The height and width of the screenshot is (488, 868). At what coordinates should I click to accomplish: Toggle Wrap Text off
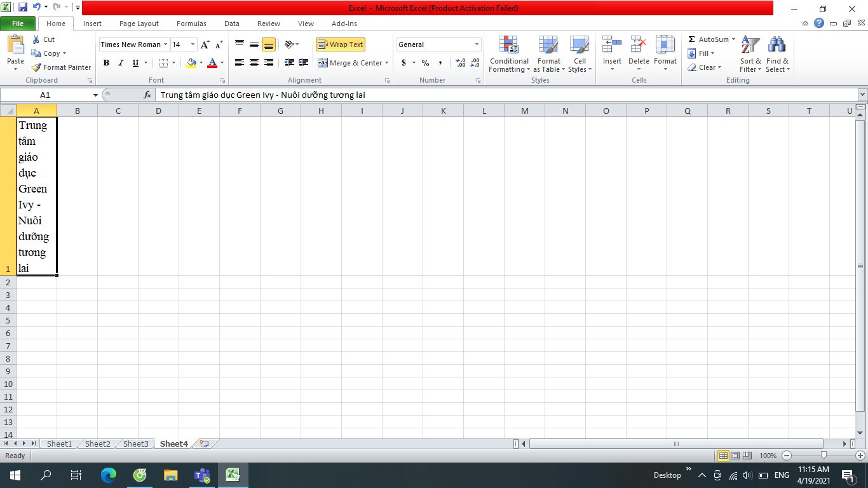341,44
